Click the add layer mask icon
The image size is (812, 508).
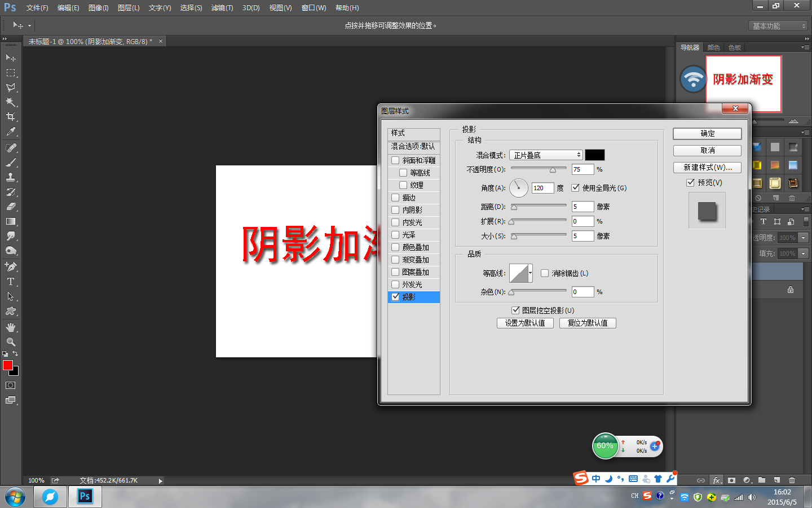click(731, 480)
